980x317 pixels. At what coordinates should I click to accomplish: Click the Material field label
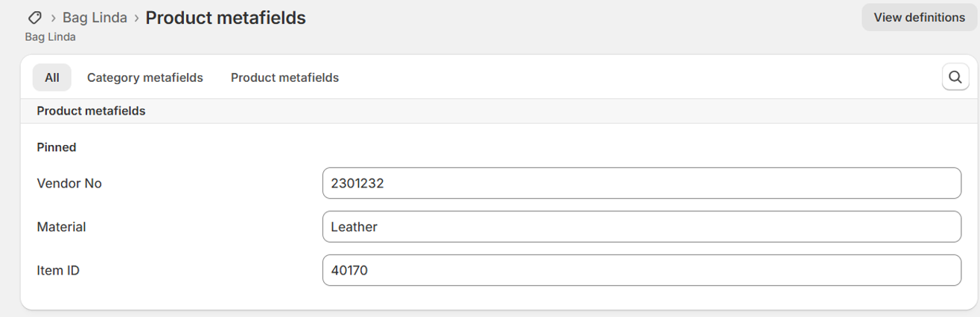tap(62, 227)
